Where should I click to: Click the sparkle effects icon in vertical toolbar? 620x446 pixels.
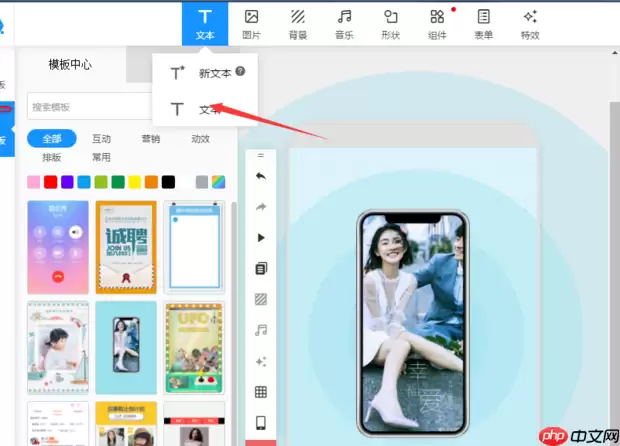[261, 361]
